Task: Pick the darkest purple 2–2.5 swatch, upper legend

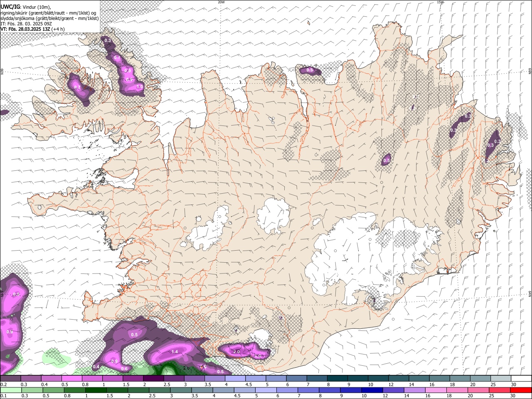Action: point(153,379)
